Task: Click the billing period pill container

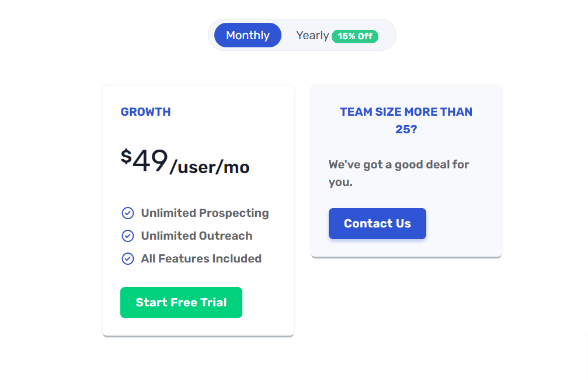Action: point(301,34)
